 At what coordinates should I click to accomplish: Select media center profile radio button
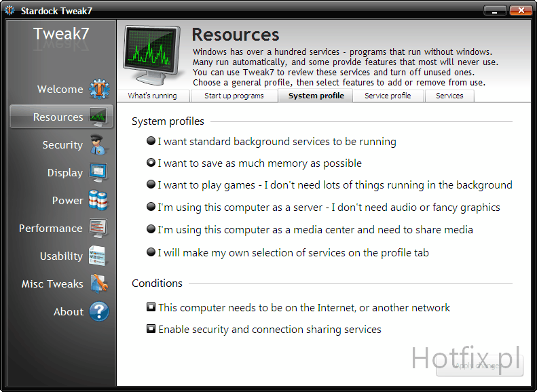(x=151, y=229)
